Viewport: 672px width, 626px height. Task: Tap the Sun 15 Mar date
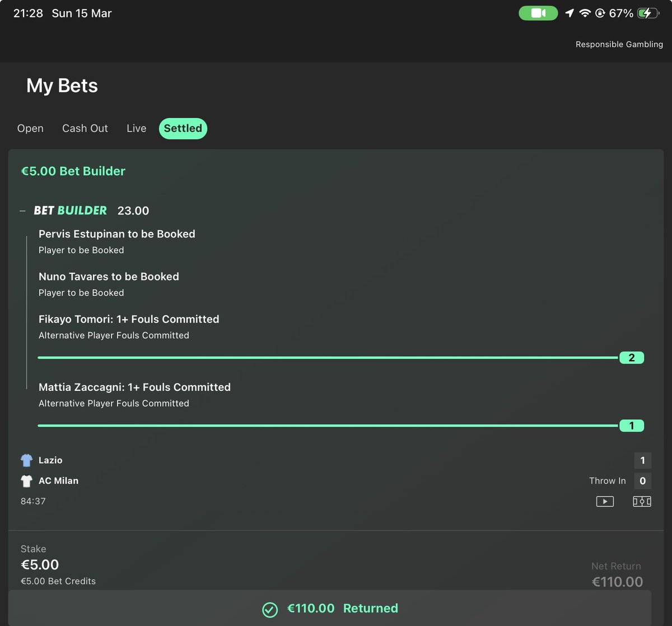coord(82,13)
